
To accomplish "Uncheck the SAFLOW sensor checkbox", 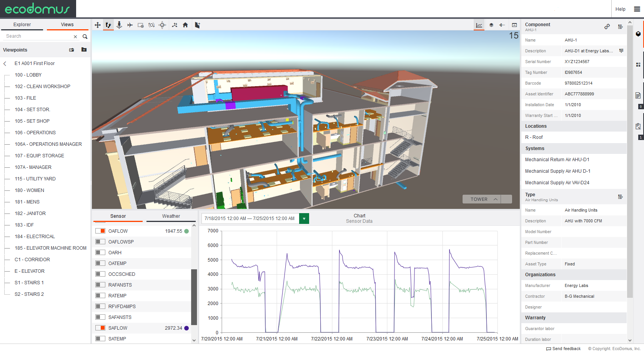I will [100, 328].
